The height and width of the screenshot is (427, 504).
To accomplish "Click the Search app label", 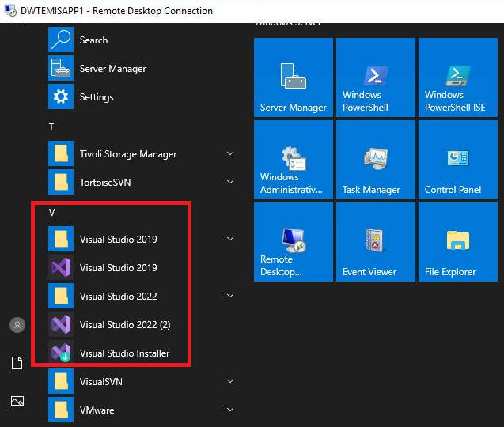I will point(93,40).
